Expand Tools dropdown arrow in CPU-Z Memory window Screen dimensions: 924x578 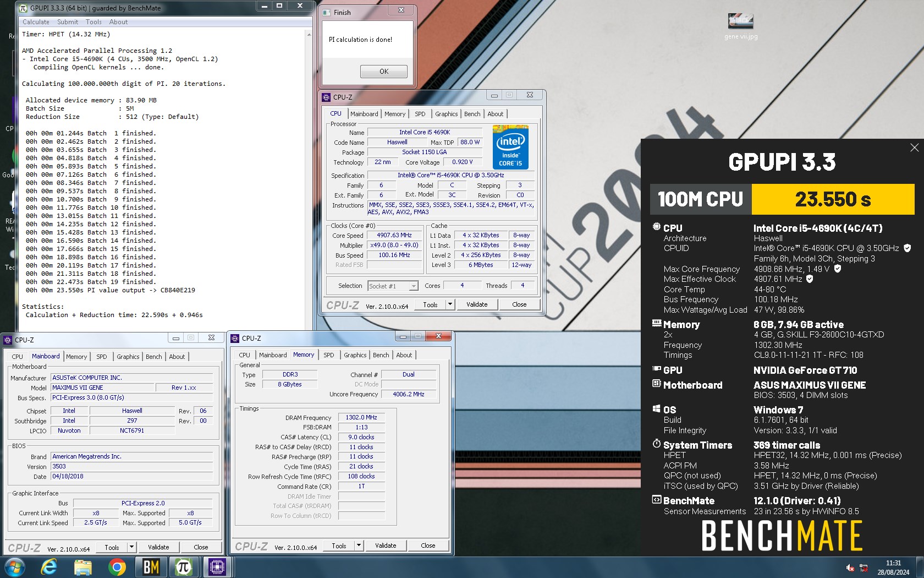pyautogui.click(x=359, y=546)
